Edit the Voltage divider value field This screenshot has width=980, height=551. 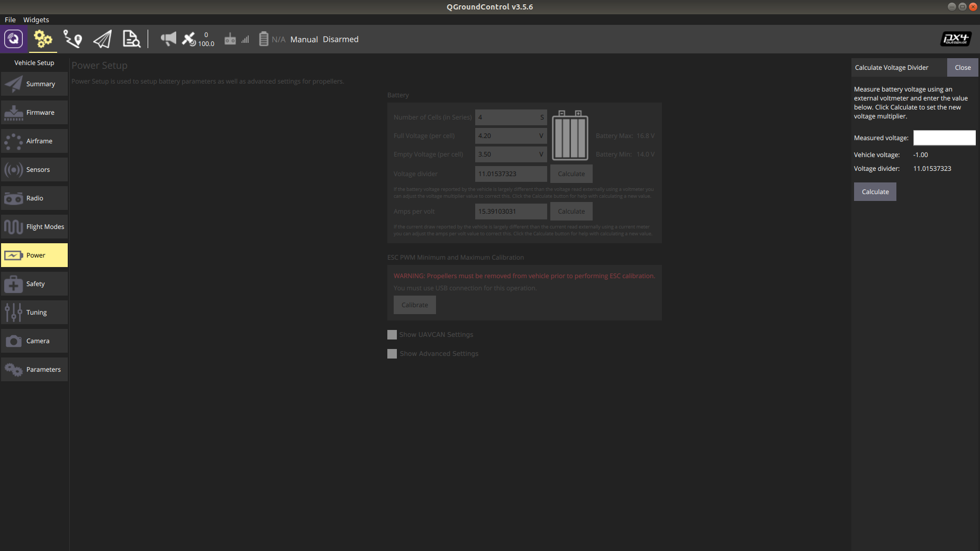(x=511, y=174)
